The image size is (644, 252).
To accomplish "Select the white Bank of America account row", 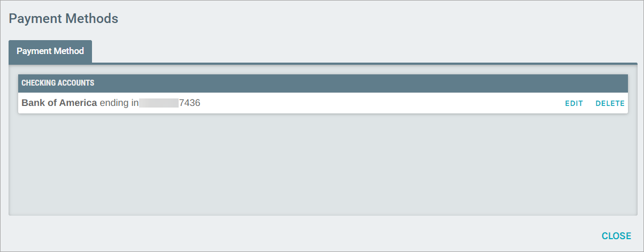I will point(323,103).
